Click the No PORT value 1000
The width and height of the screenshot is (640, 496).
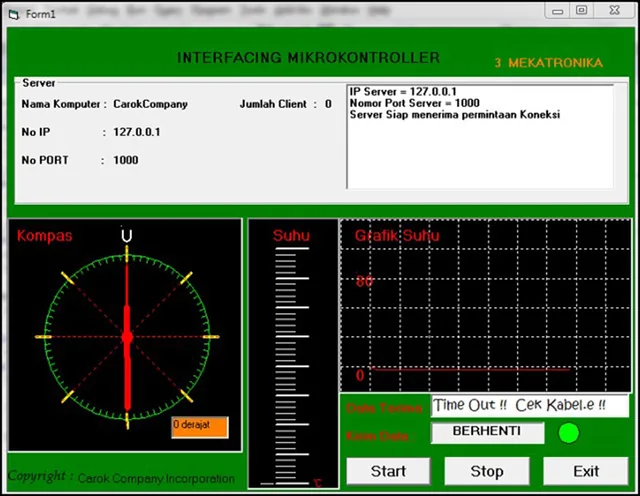tap(126, 160)
